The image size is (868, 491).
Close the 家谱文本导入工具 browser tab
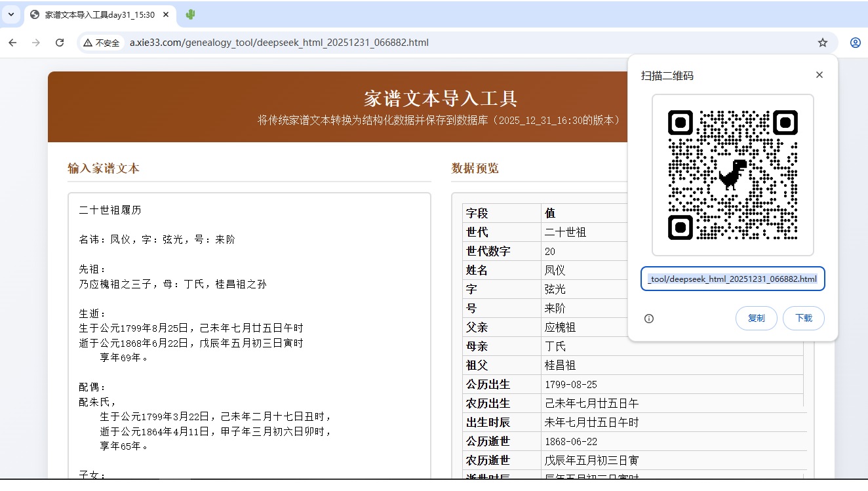pyautogui.click(x=168, y=14)
